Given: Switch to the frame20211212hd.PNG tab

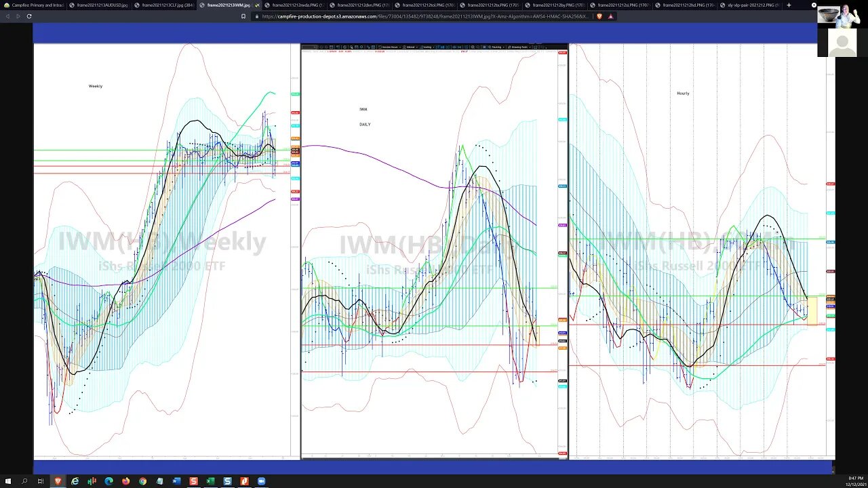Looking at the screenshot, I should [684, 5].
